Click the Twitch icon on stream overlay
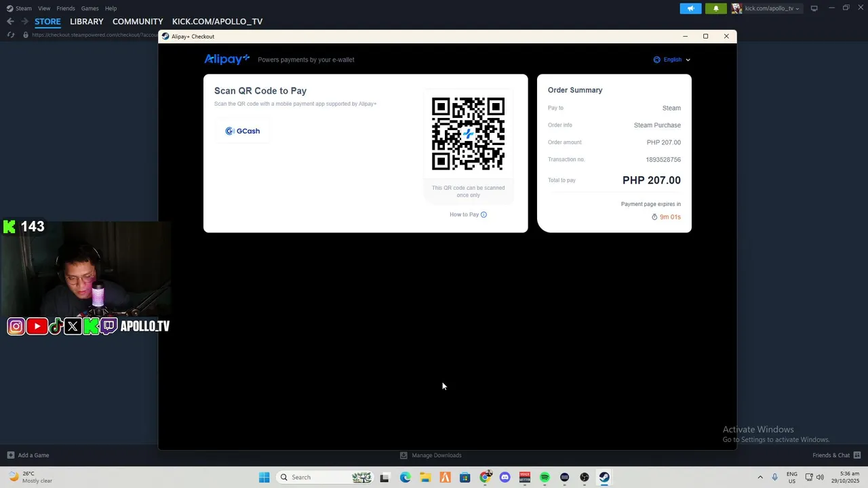 pyautogui.click(x=109, y=327)
